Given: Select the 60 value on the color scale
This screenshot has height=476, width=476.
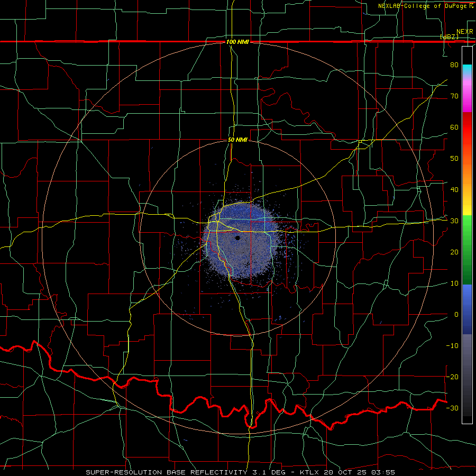Looking at the screenshot, I should (x=454, y=127).
